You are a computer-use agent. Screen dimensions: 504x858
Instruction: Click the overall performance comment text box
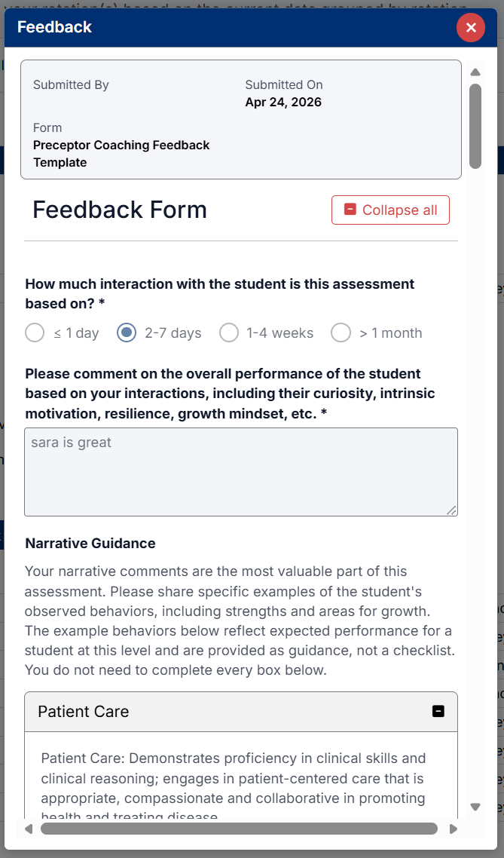point(240,471)
